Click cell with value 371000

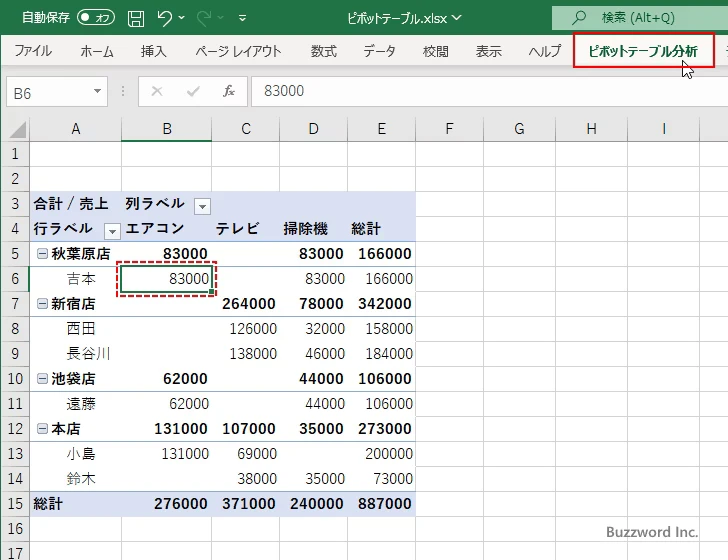246,504
